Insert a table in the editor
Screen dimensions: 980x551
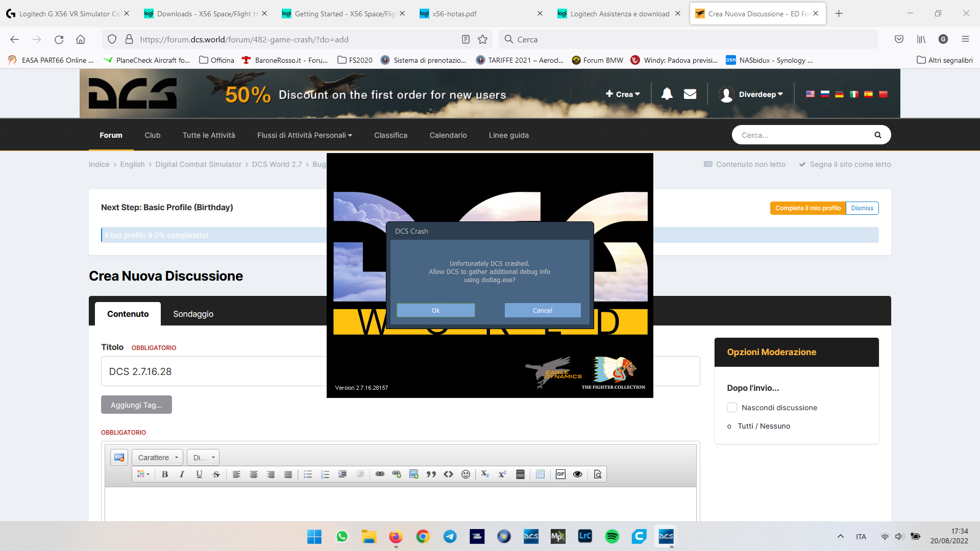pos(540,474)
